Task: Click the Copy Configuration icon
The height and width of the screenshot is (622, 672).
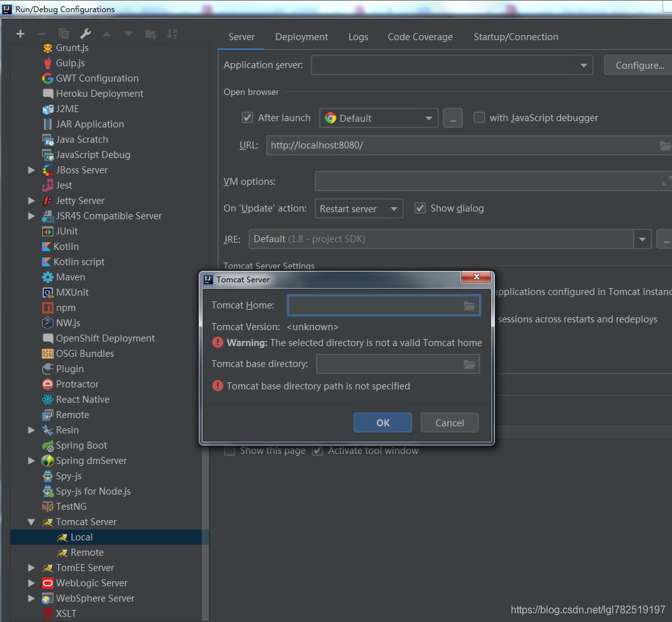Action: (64, 34)
